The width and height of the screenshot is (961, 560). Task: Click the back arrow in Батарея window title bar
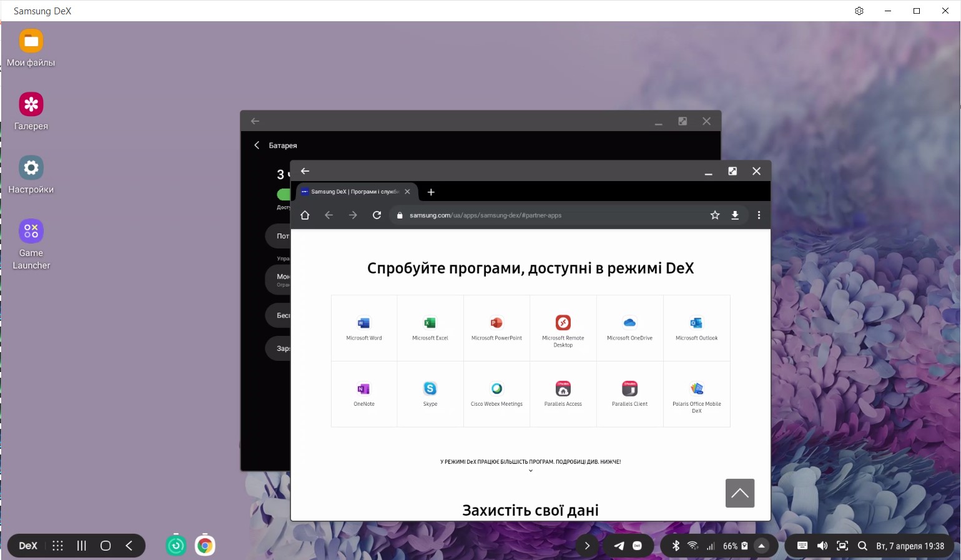tap(255, 121)
